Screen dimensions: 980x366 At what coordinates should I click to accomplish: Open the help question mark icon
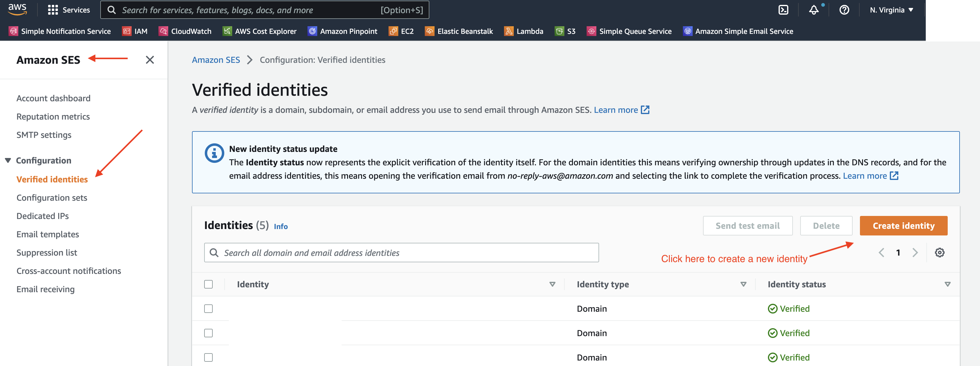(x=844, y=10)
